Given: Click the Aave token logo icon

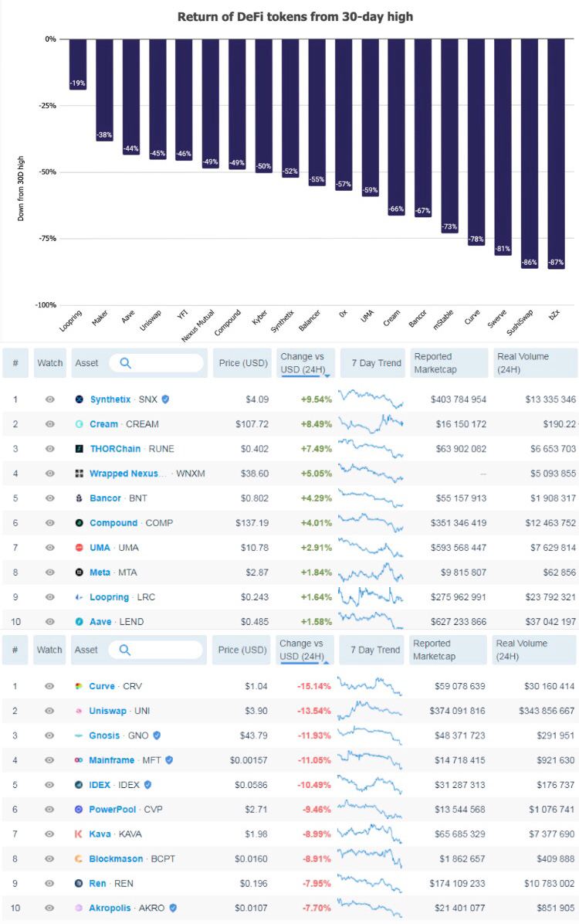Looking at the screenshot, I should [x=80, y=622].
